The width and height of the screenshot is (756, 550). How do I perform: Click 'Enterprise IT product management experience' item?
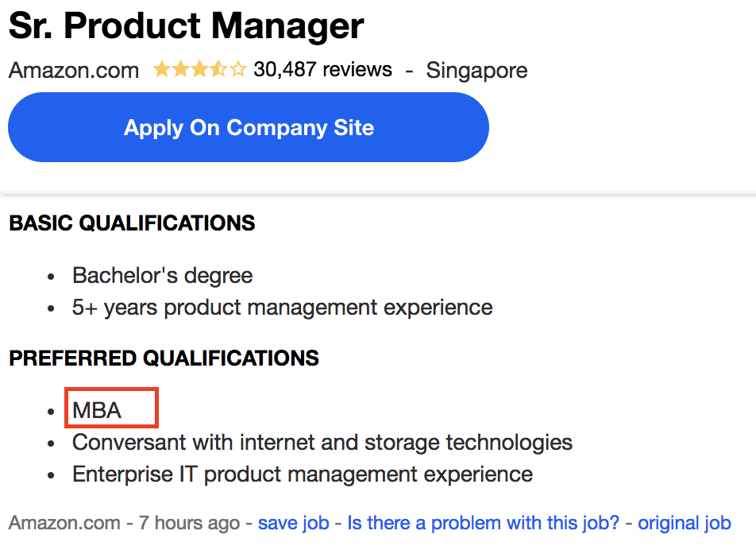coord(302,474)
